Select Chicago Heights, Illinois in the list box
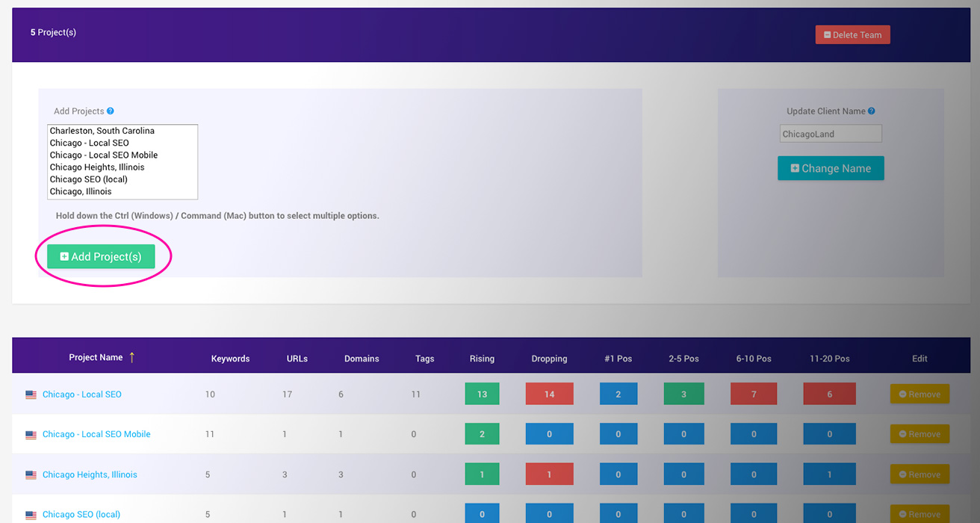 point(97,167)
